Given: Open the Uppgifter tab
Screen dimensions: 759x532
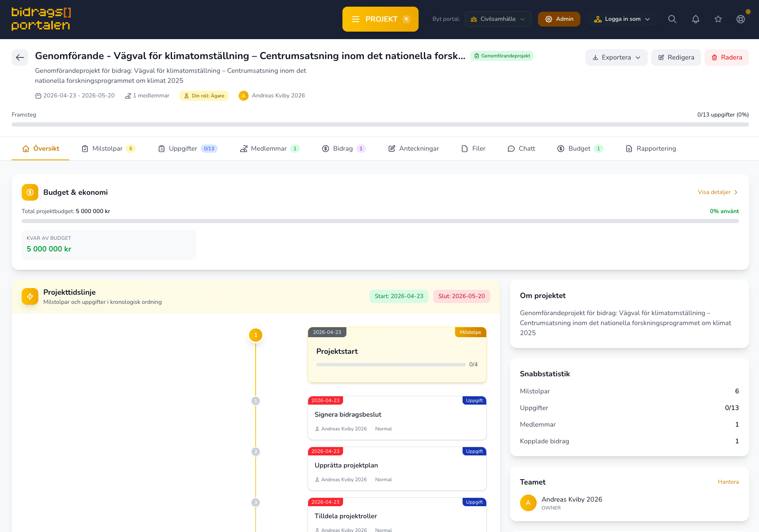Looking at the screenshot, I should click(188, 149).
